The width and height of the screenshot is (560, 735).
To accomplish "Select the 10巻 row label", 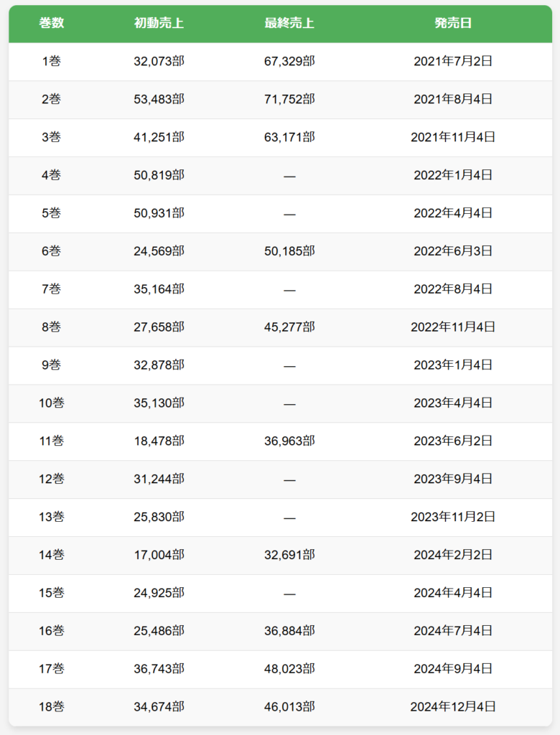I will (52, 403).
